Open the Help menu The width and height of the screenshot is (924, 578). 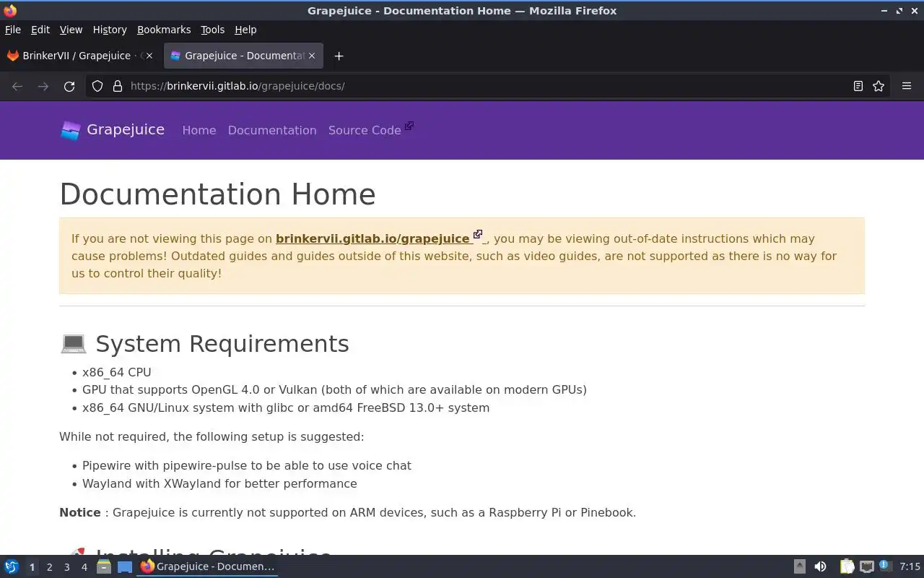pyautogui.click(x=245, y=30)
